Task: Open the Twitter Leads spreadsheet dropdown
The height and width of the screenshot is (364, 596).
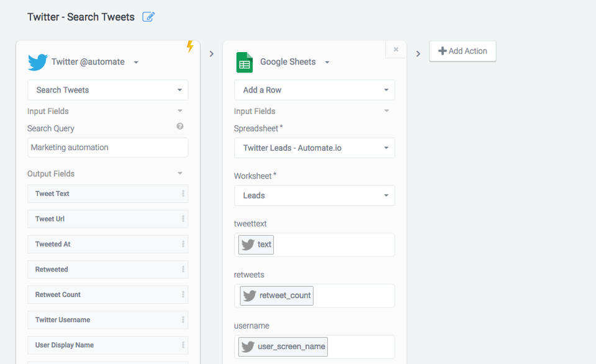Action: [314, 148]
